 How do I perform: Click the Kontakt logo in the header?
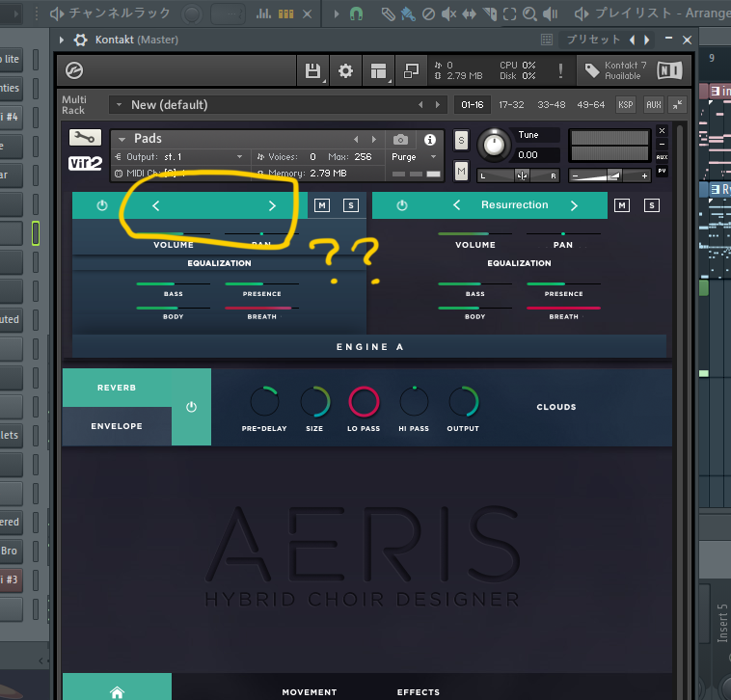(x=74, y=70)
